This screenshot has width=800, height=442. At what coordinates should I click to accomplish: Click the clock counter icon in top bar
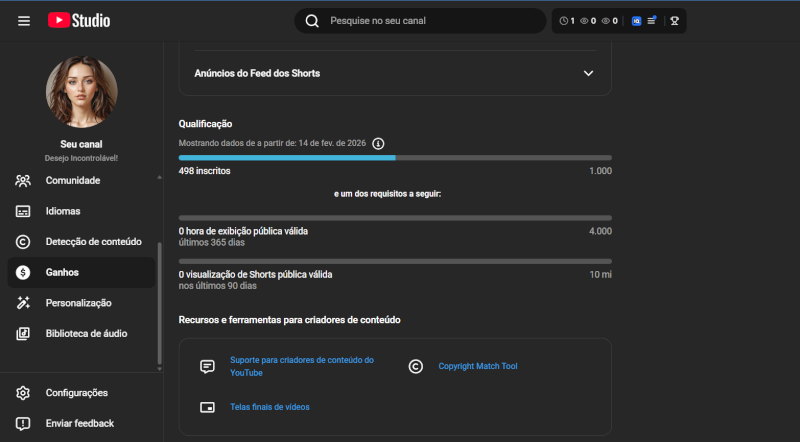click(x=566, y=21)
